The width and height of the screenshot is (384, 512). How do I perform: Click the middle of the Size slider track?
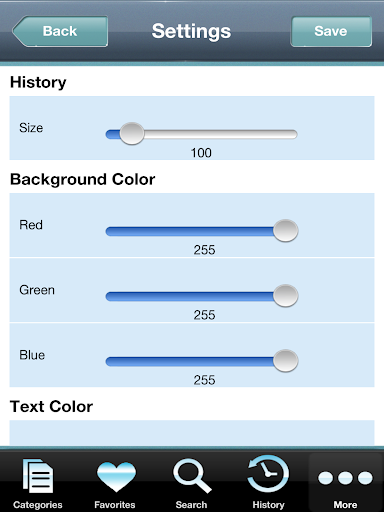click(201, 134)
